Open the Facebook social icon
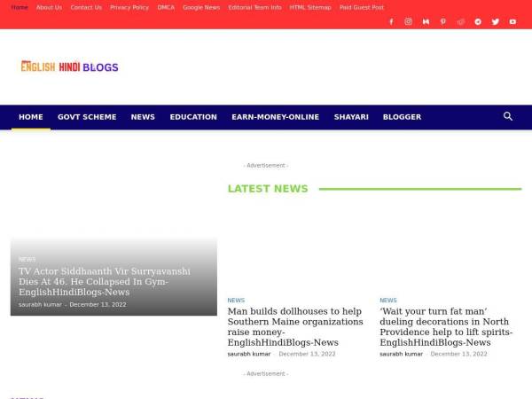This screenshot has width=532, height=399. point(391,21)
